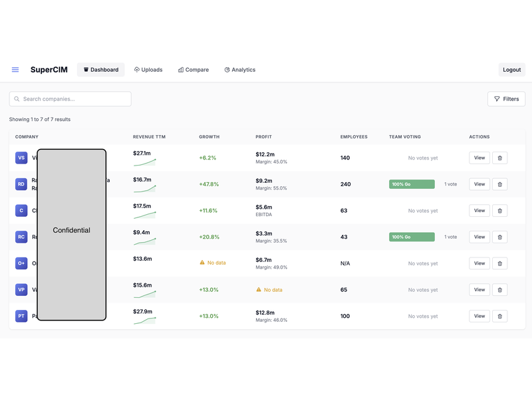
Task: Click the VS company avatar icon
Action: [x=21, y=158]
